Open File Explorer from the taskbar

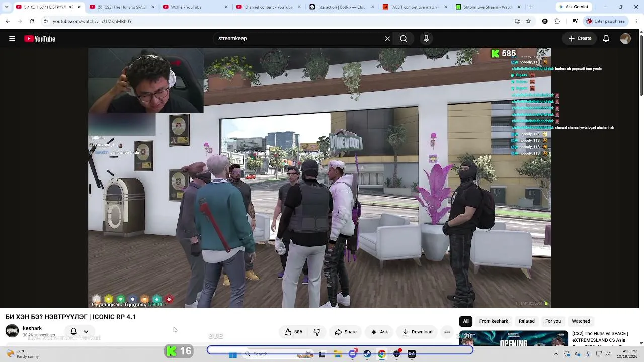(x=337, y=354)
